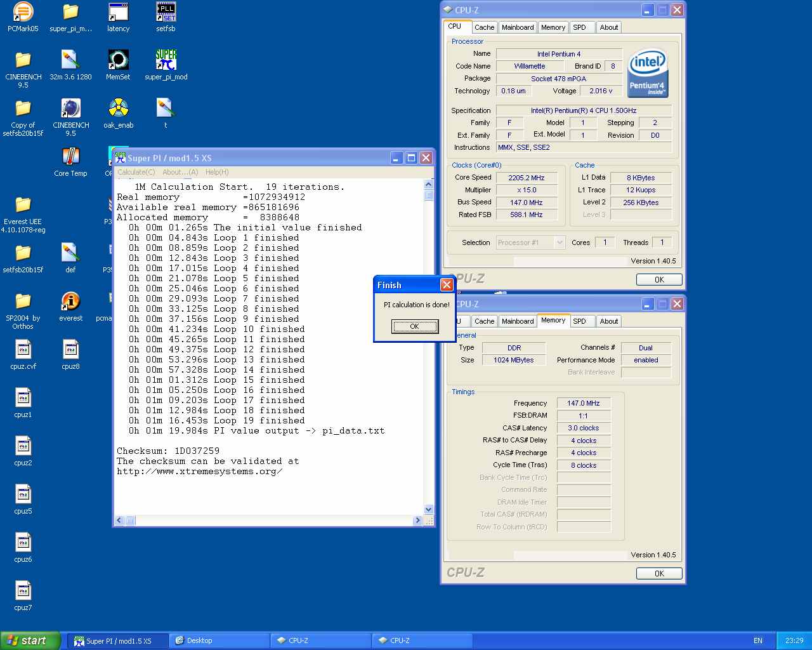Open the setfsb20b15f folder
The image size is (812, 650).
[x=23, y=258]
